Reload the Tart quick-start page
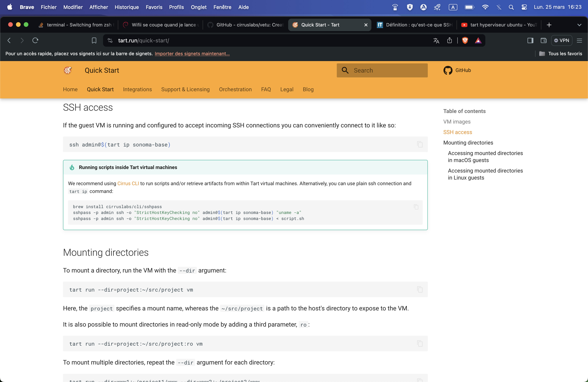The width and height of the screenshot is (588, 382). [35, 40]
